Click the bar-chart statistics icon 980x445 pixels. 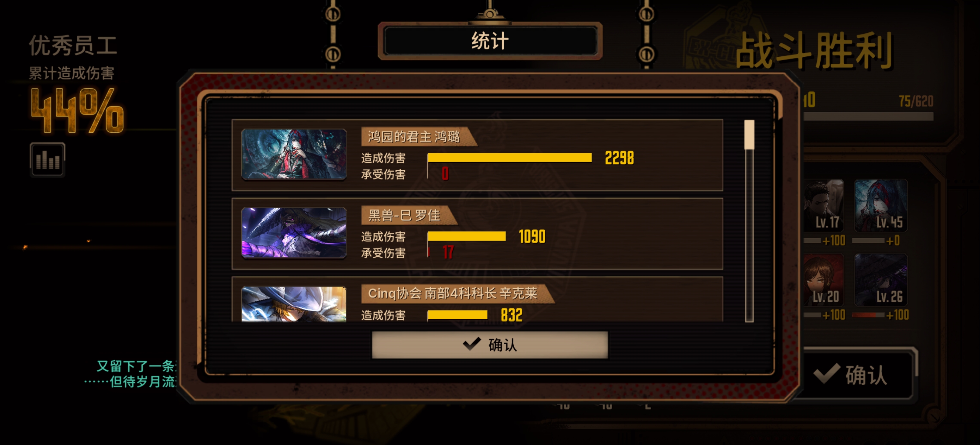point(48,159)
